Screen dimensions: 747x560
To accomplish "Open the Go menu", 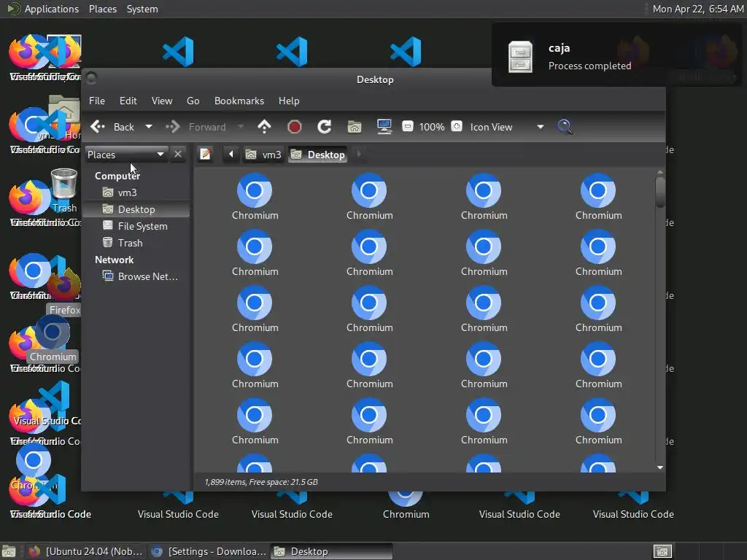I will (193, 101).
